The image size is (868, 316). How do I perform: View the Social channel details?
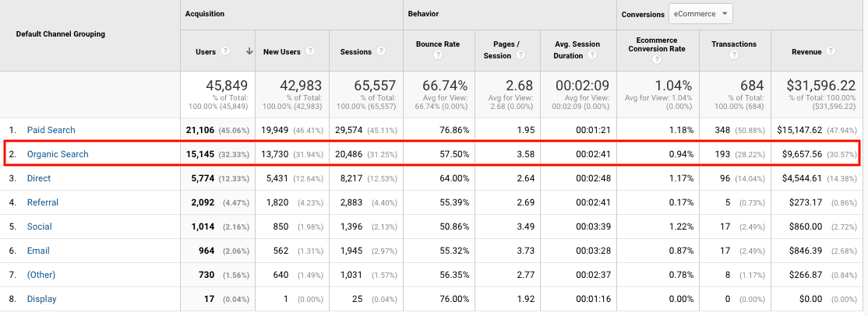[40, 226]
